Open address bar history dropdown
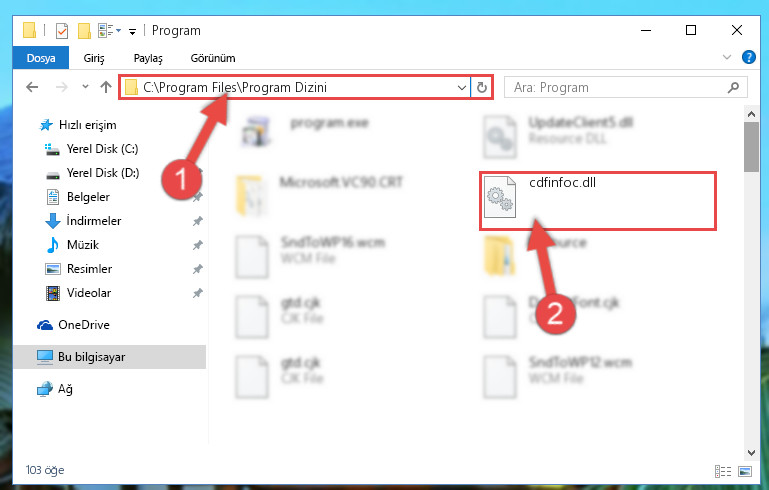Viewport: 769px width, 490px height. click(461, 87)
